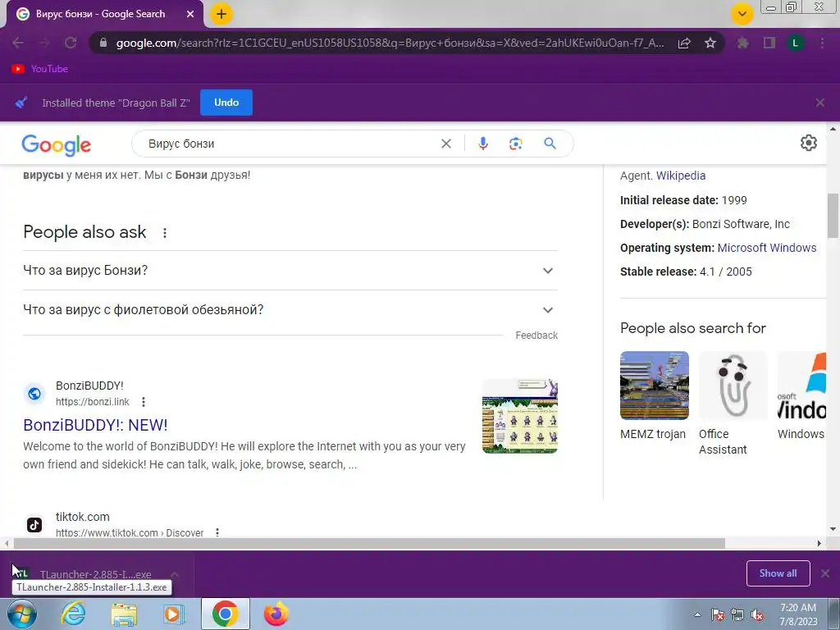The height and width of the screenshot is (630, 840).
Task: Open Google quick settings gear
Action: (808, 143)
